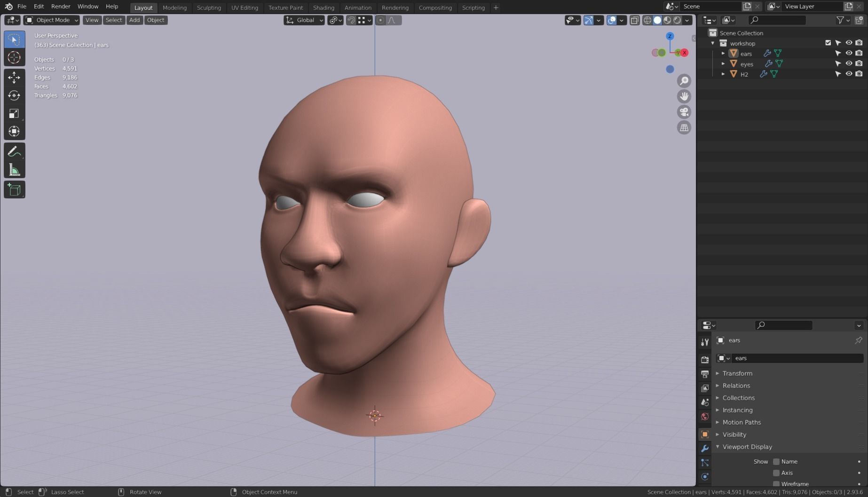The height and width of the screenshot is (497, 868).
Task: Select the Add Cube tool
Action: [14, 190]
